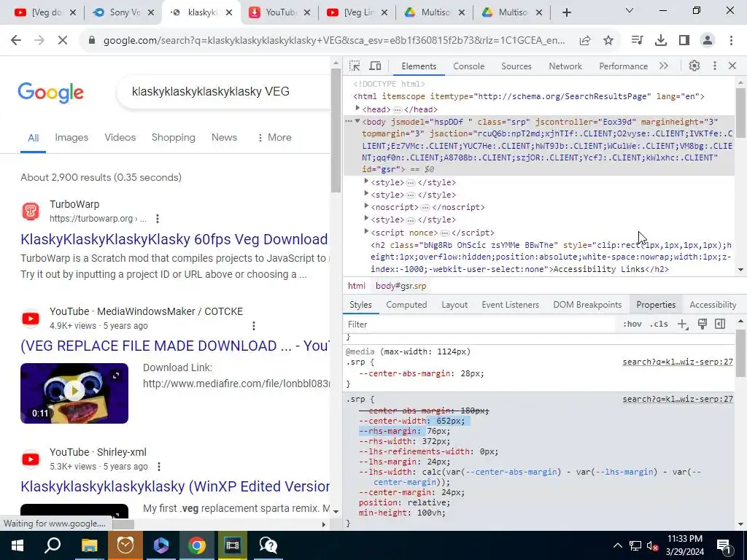The width and height of the screenshot is (747, 560).
Task: Open the Console tab in DevTools
Action: (x=469, y=66)
